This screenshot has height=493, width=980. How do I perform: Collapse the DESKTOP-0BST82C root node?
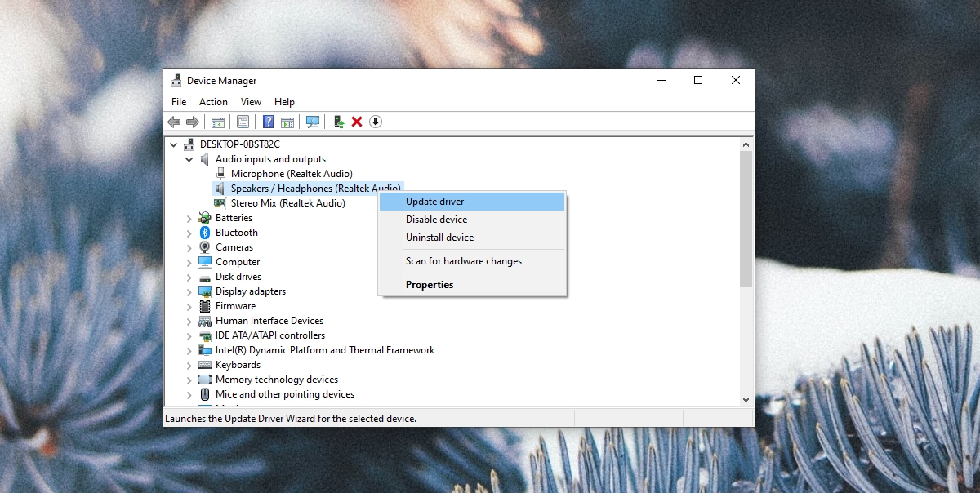click(x=173, y=144)
